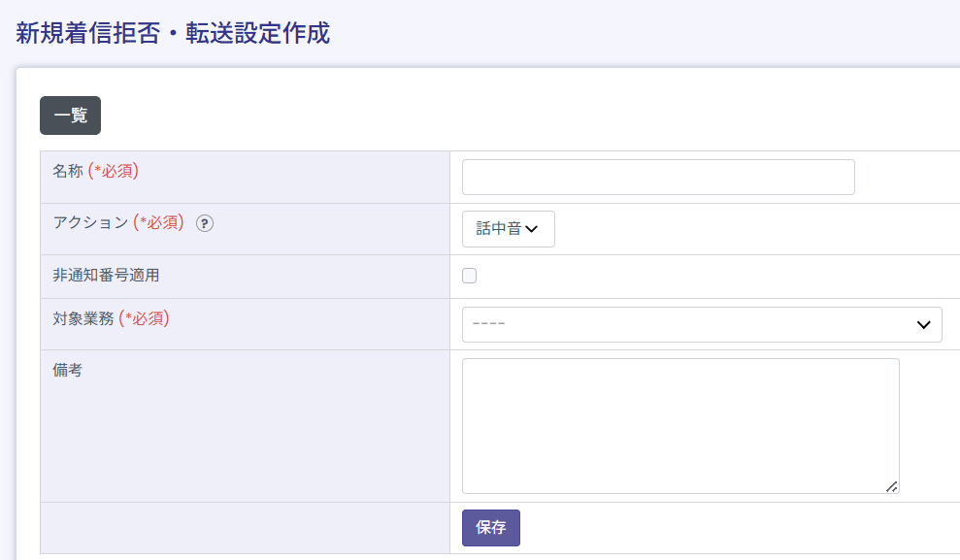Image resolution: width=960 pixels, height=560 pixels.
Task: Click the 新規着信拒否・転送設定作成 page heading
Action: click(173, 33)
